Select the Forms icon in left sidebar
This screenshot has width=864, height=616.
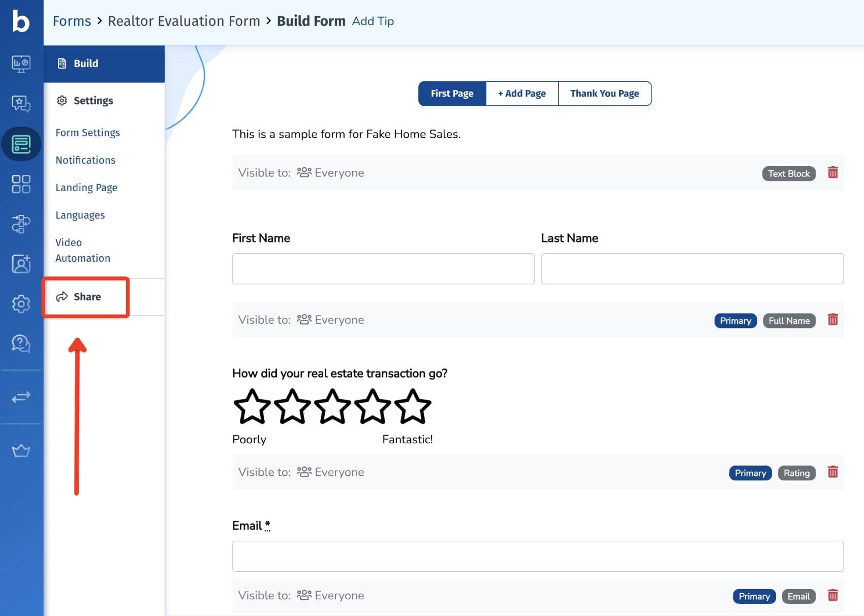pos(21,144)
